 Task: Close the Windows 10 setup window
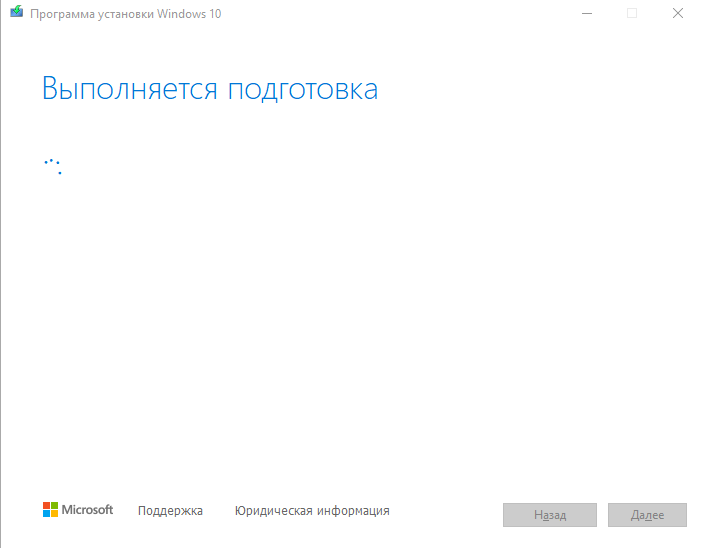678,13
